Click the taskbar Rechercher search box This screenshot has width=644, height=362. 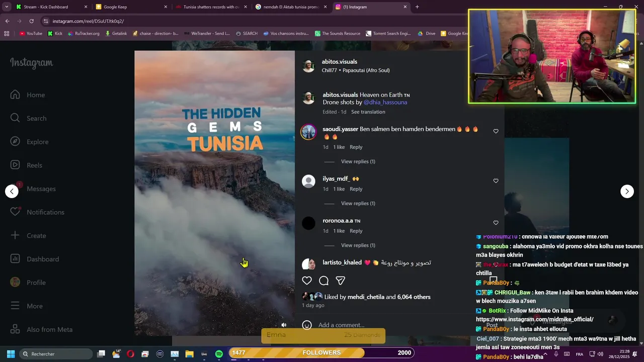(56, 354)
